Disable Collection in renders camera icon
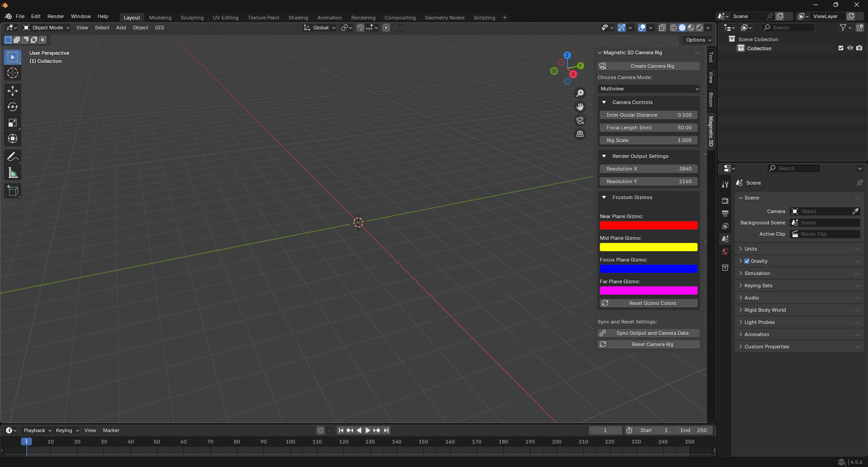868x467 pixels. (859, 48)
